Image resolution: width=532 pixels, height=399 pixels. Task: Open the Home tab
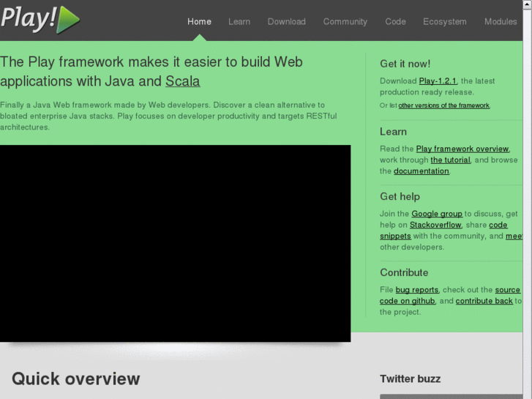tap(199, 21)
